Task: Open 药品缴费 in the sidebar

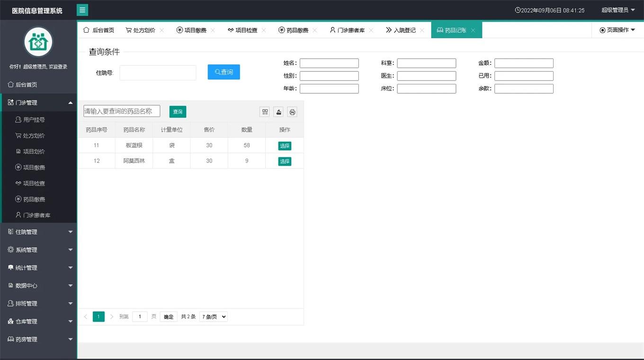Action: coord(38,199)
